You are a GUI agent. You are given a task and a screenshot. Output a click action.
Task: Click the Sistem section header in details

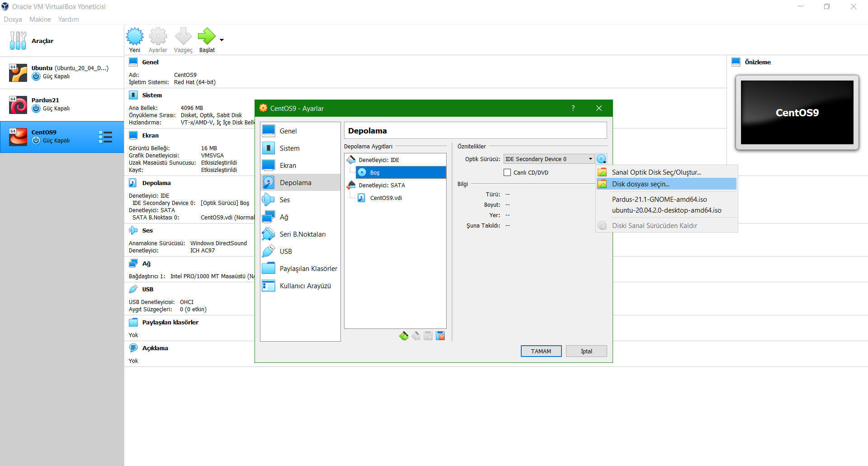152,95
